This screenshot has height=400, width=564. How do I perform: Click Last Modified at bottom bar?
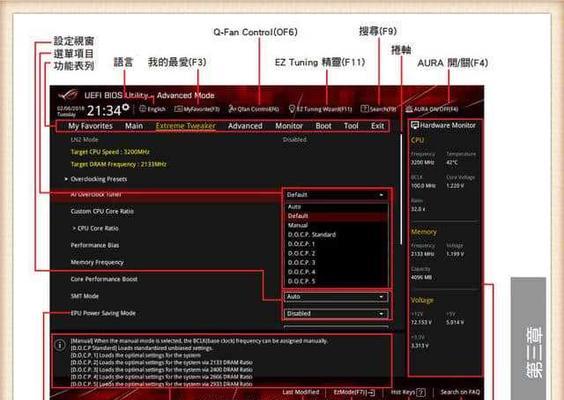(x=301, y=392)
